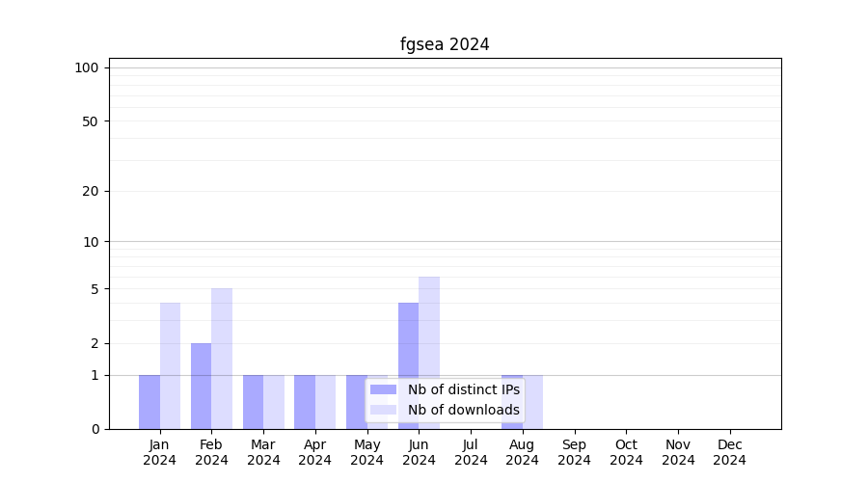Click the 'fgsea 2024' chart title
868x482 pixels.
pos(445,44)
